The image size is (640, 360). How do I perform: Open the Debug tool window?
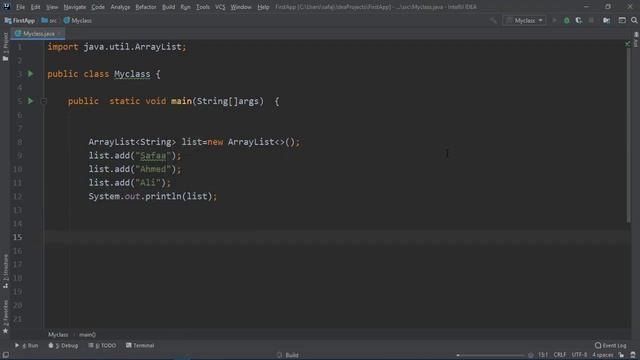click(x=63, y=345)
